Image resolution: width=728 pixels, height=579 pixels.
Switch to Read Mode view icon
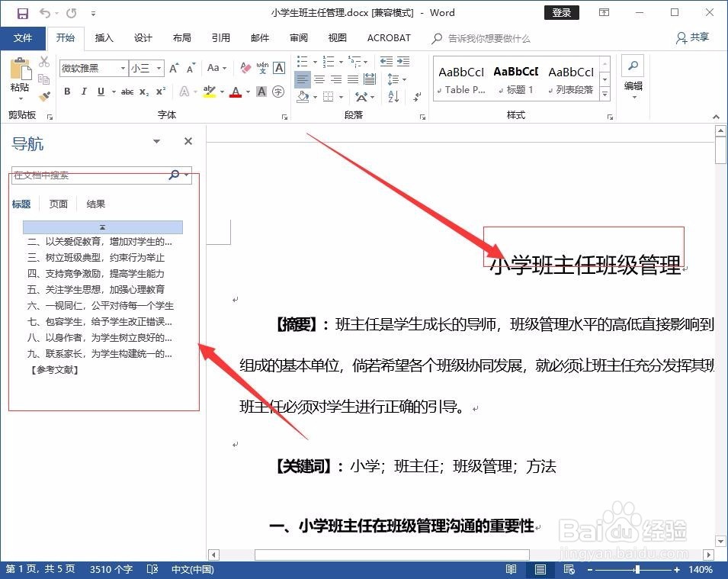tap(511, 569)
